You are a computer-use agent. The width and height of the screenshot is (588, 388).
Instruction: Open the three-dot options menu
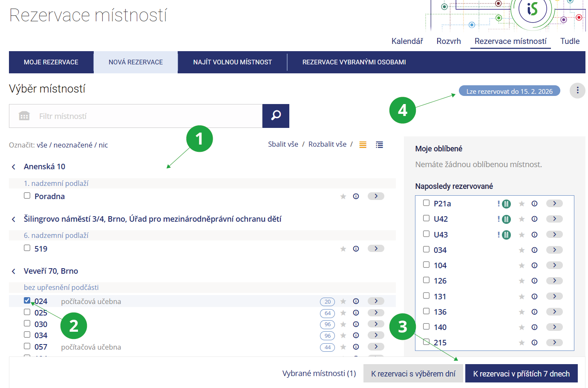[577, 90]
